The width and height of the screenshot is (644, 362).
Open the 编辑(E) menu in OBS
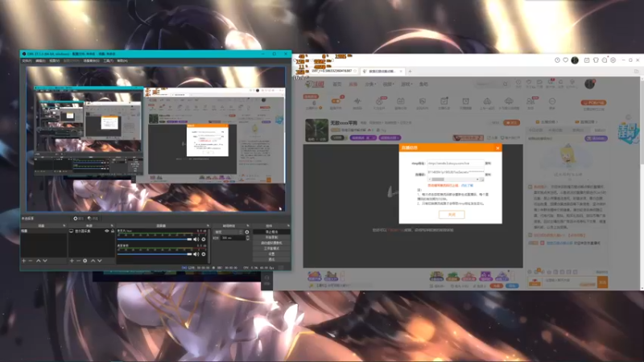pos(40,61)
